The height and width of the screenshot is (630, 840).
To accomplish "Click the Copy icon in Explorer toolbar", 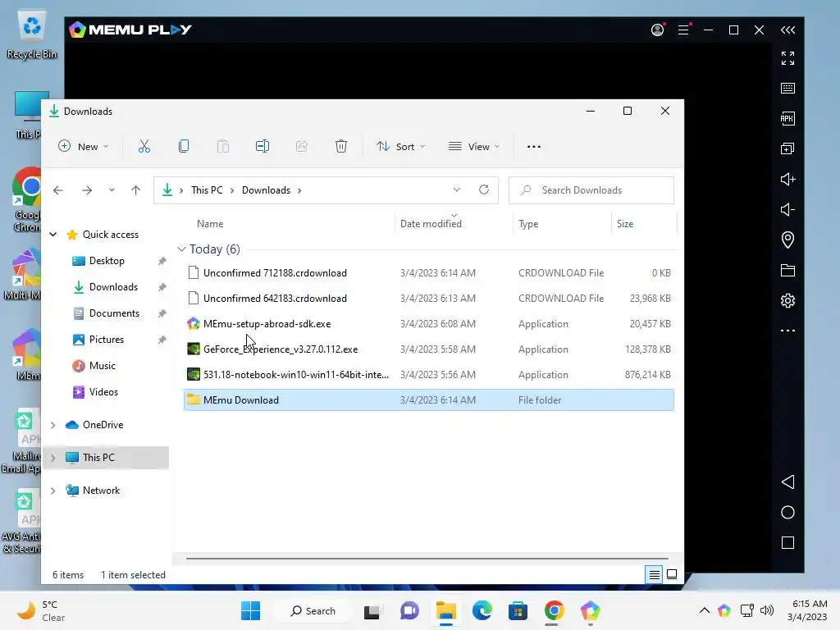I will tap(184, 146).
